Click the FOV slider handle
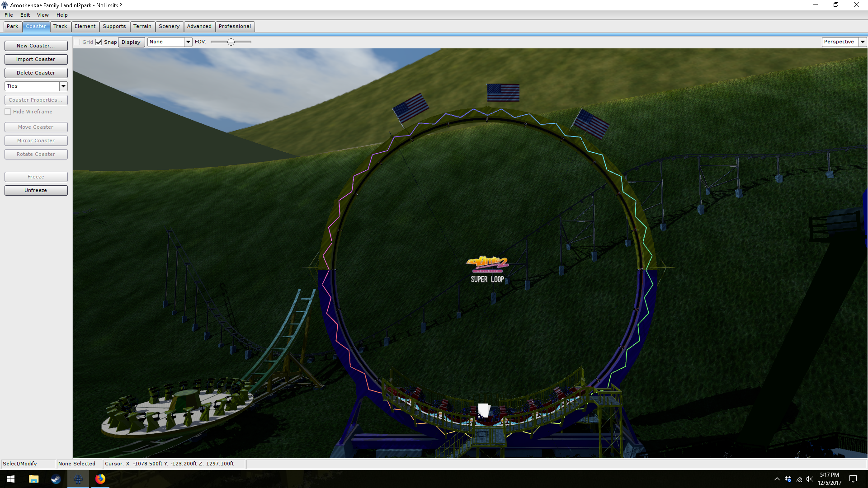Viewport: 868px width, 488px height. pyautogui.click(x=231, y=42)
